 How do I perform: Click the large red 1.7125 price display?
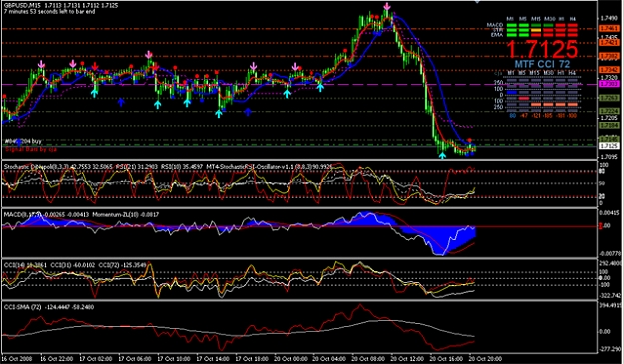pos(542,49)
